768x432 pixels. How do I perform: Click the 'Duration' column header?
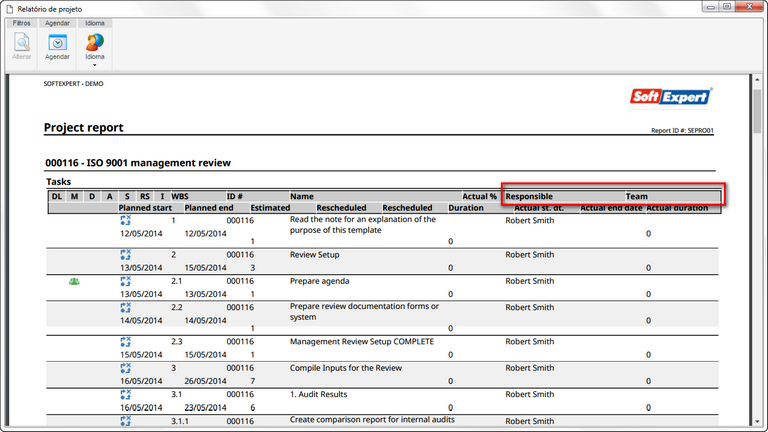(x=466, y=208)
